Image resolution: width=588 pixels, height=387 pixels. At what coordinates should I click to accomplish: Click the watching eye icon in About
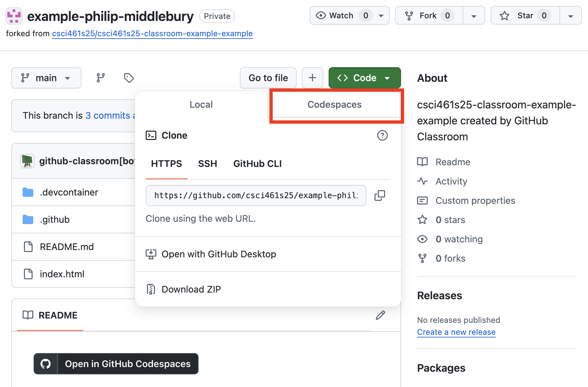[x=422, y=239]
